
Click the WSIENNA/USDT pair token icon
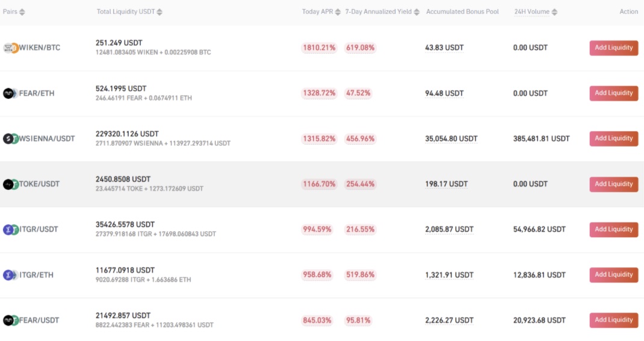[11, 139]
